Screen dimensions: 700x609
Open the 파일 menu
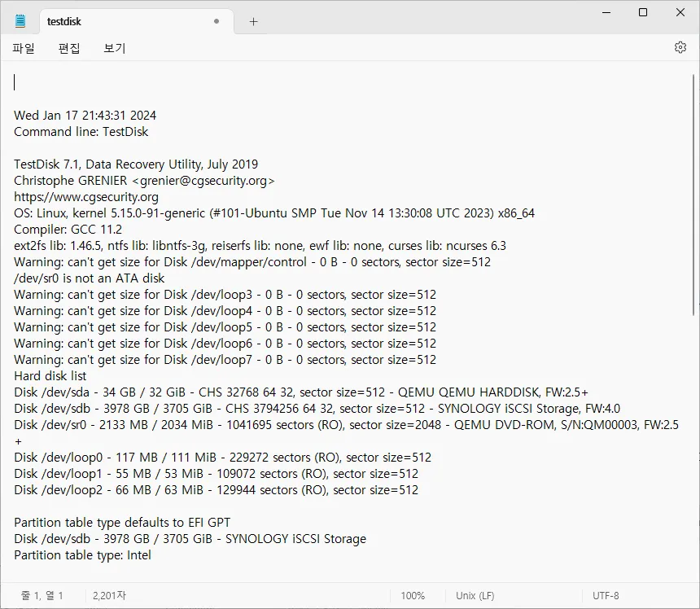(24, 49)
